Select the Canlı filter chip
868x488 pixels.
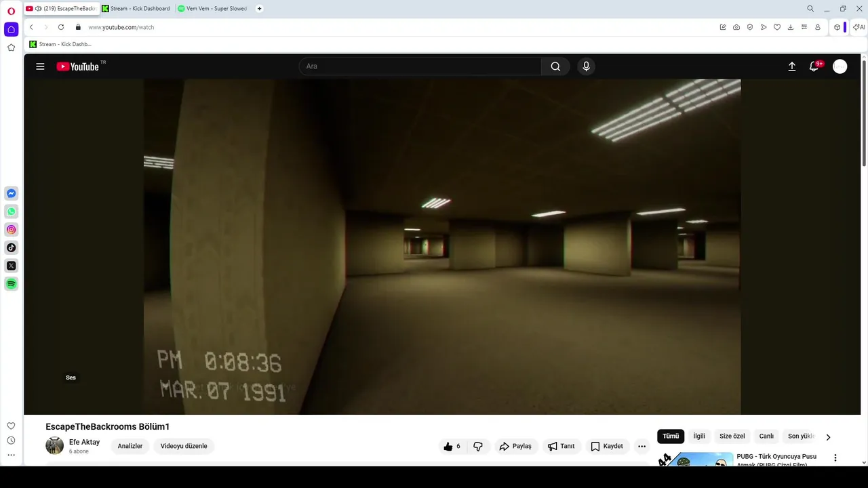(x=766, y=436)
